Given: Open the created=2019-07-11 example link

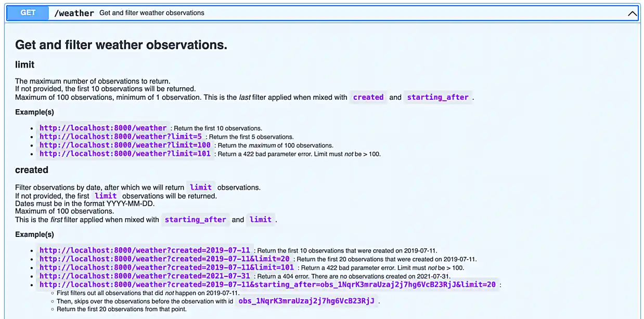Looking at the screenshot, I should pyautogui.click(x=145, y=250).
